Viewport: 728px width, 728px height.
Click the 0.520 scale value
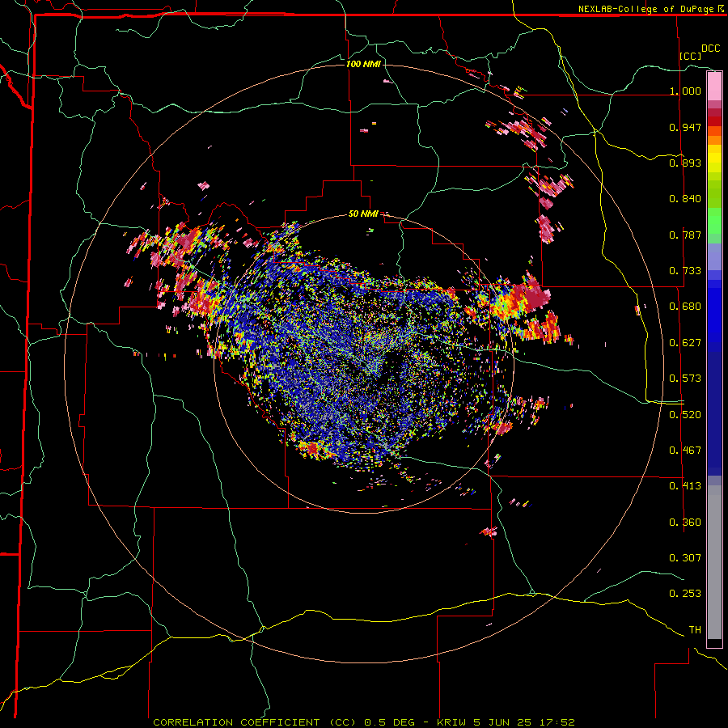685,415
